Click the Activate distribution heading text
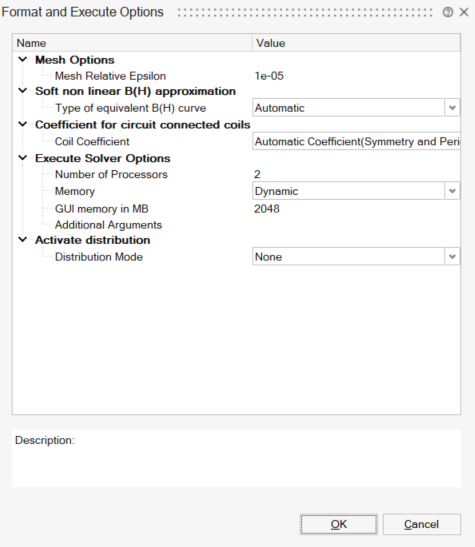Screen dimensions: 475x547 coord(92,240)
